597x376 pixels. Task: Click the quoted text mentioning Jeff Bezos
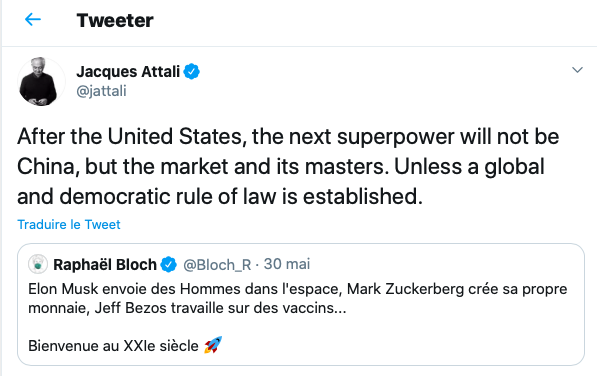(187, 308)
